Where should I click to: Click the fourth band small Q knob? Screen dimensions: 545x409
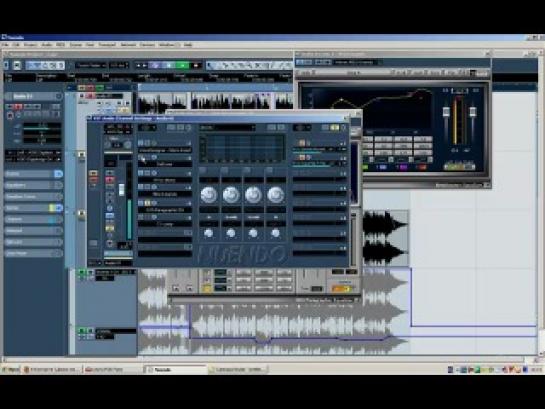pyautogui.click(x=275, y=233)
